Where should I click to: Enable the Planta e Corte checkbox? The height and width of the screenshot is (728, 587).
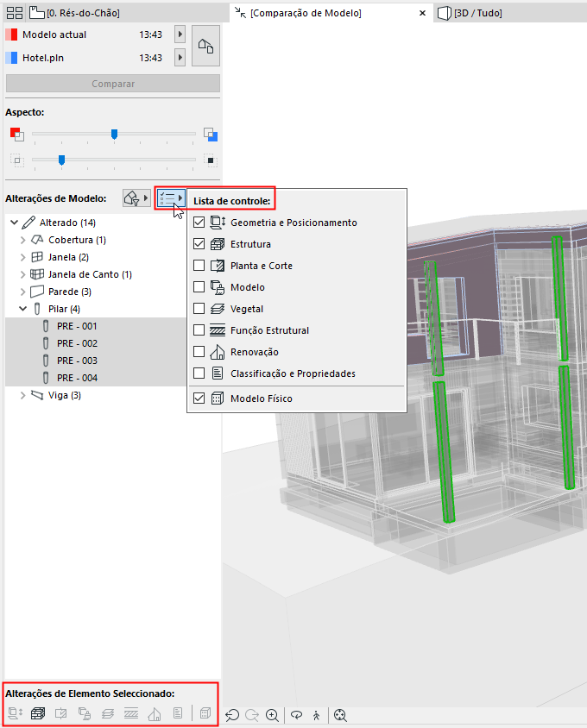(x=199, y=266)
